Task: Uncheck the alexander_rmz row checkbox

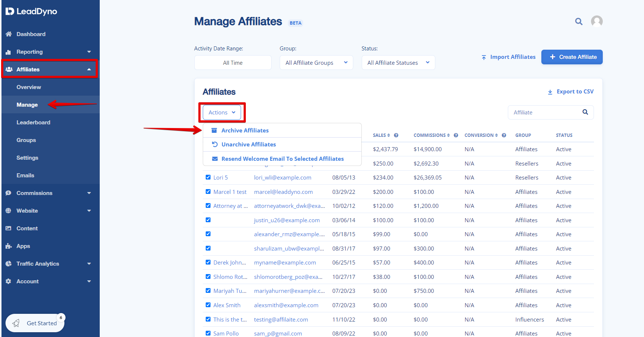Action: [x=208, y=234]
